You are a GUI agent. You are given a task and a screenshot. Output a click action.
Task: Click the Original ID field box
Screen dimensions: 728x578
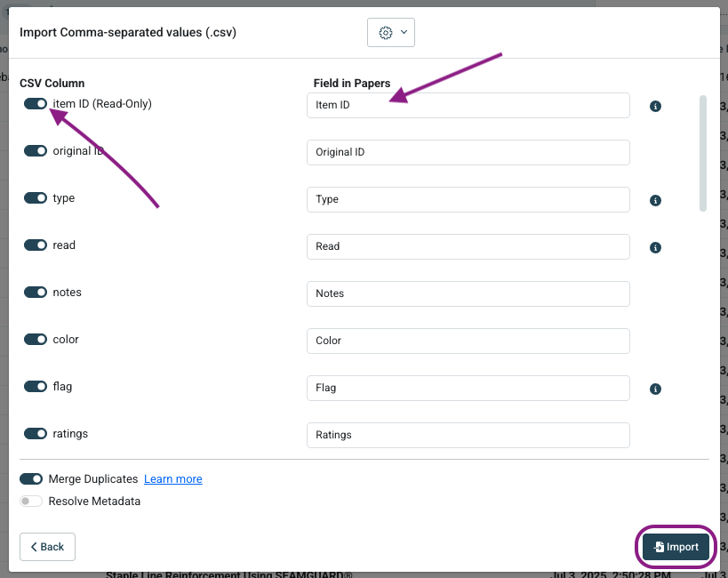468,152
